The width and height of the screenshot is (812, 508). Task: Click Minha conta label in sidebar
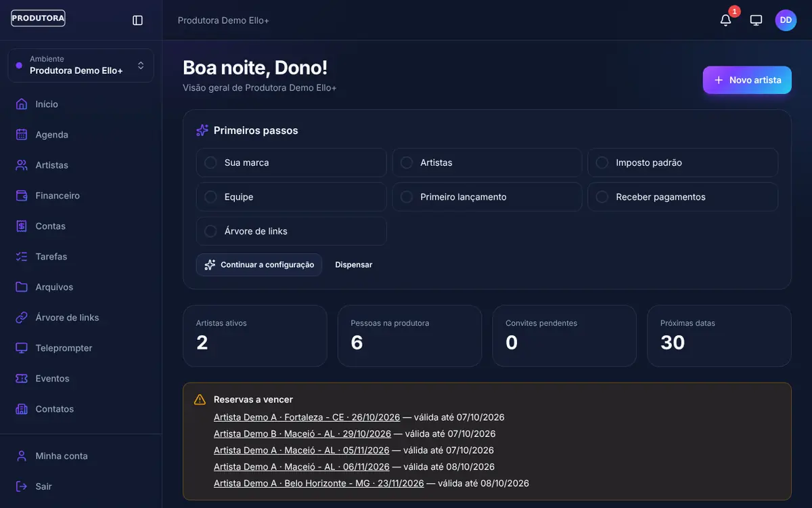(62, 456)
